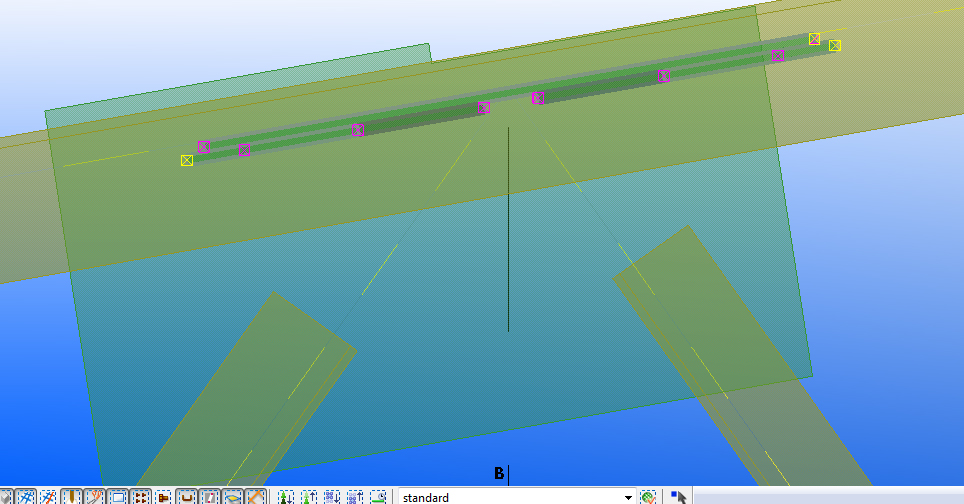Click Select objects in components icon
This screenshot has height=504, width=964.
(x=309, y=497)
